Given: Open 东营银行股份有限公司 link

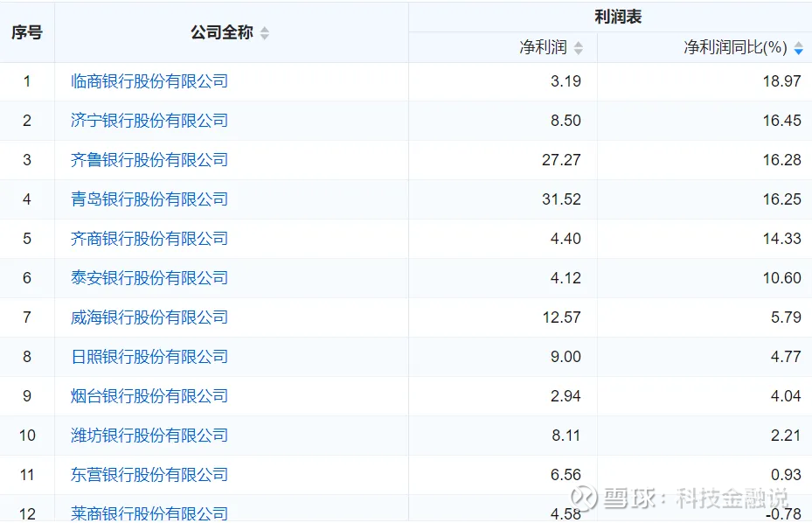Looking at the screenshot, I should pyautogui.click(x=149, y=475).
